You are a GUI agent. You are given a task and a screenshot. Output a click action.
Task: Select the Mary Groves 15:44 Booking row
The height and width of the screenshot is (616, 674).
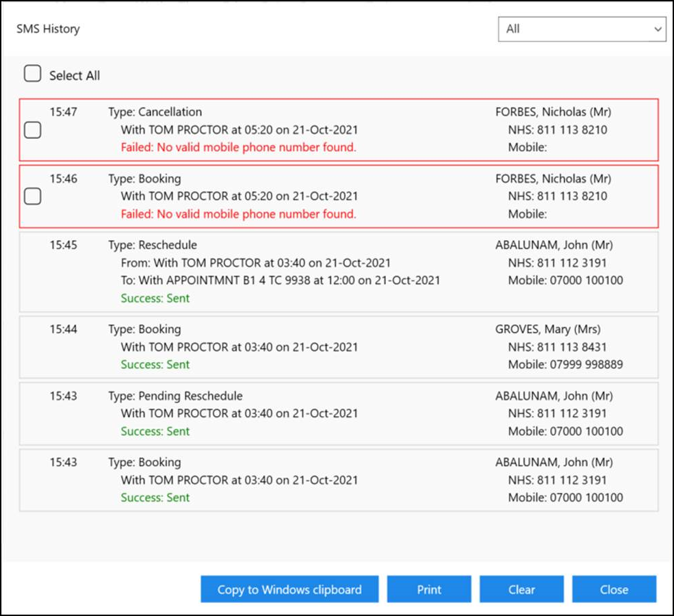339,347
